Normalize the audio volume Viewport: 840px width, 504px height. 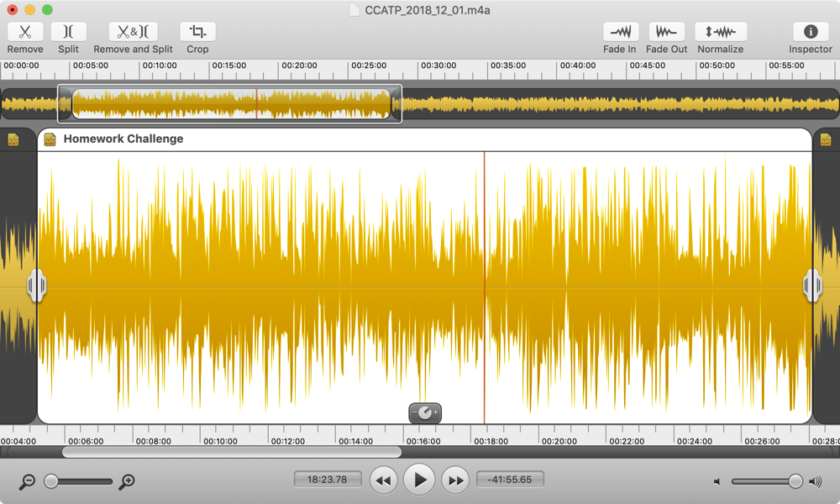(x=720, y=32)
